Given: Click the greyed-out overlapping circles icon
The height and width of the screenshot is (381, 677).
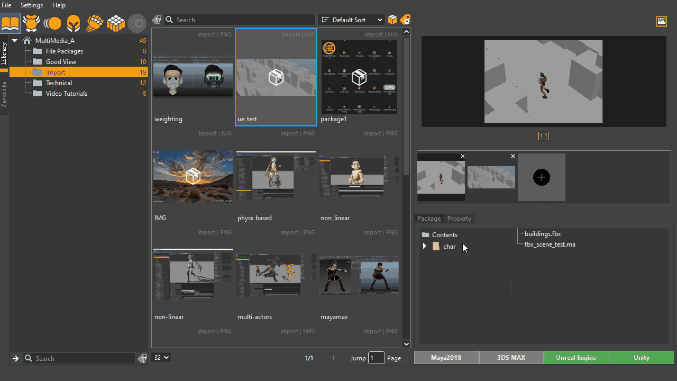Looking at the screenshot, I should coord(137,23).
